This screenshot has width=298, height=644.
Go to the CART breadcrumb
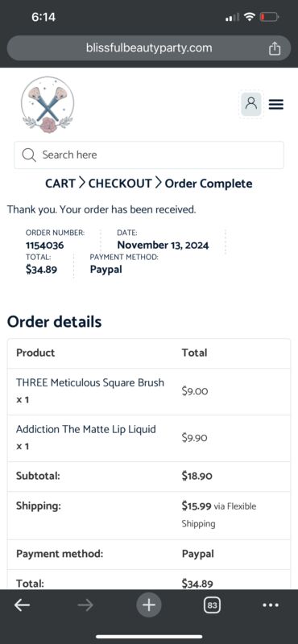60,184
